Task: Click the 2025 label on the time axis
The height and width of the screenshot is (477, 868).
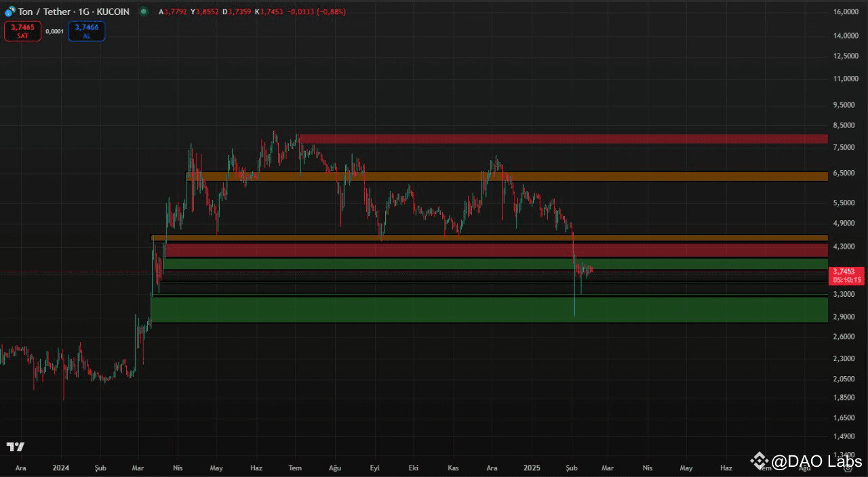Action: (x=532, y=468)
